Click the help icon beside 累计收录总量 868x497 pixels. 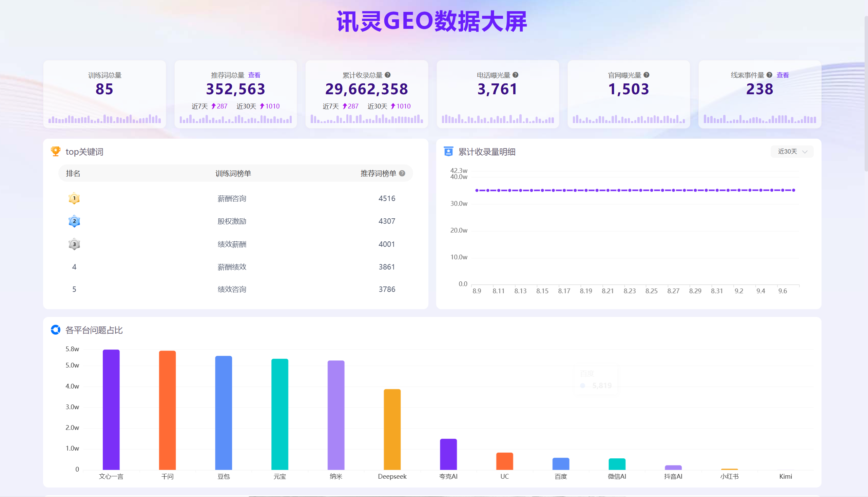[x=388, y=75]
